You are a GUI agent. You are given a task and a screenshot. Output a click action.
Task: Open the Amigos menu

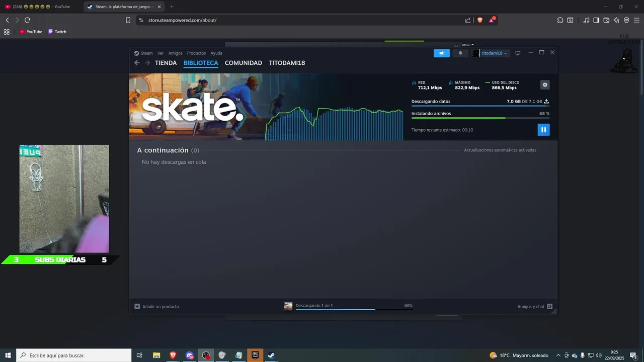(175, 53)
